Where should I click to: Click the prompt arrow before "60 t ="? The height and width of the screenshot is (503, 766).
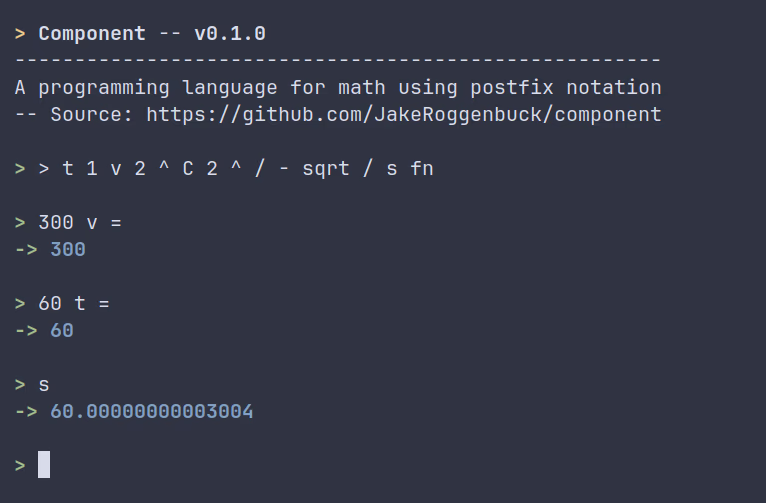(x=20, y=303)
